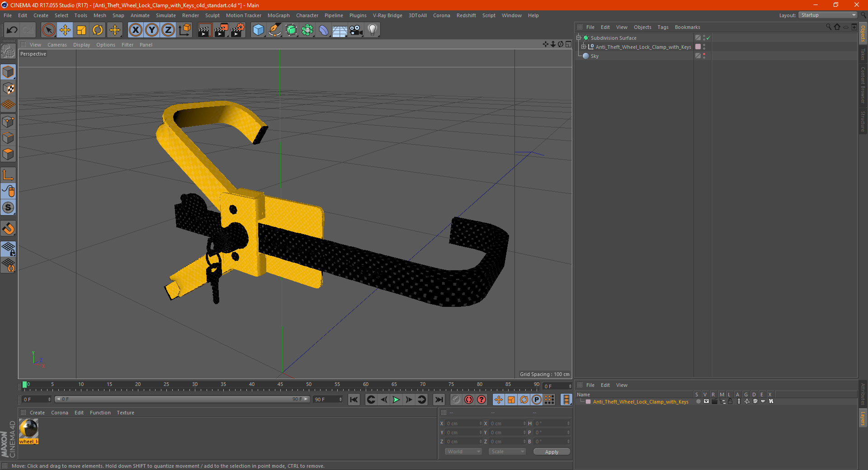Open the deformer objects icon
The image size is (868, 470).
[324, 30]
